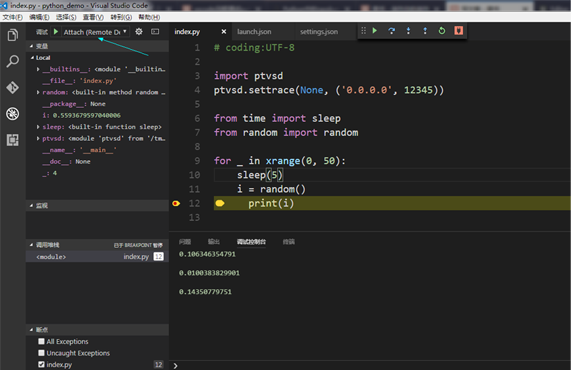Continue execution in debug toolbar
This screenshot has height=370, width=571.
coord(375,31)
